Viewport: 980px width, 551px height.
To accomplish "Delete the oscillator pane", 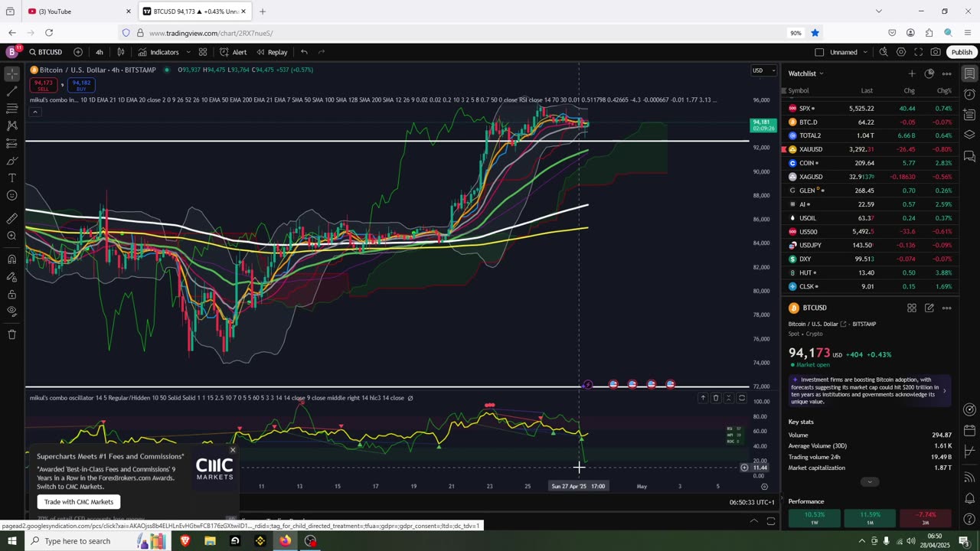I will [716, 398].
